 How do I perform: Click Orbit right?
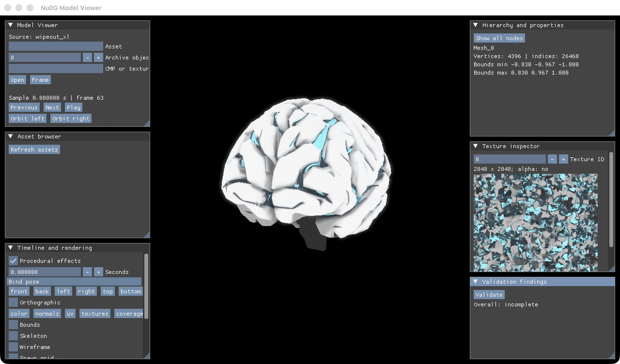(71, 119)
